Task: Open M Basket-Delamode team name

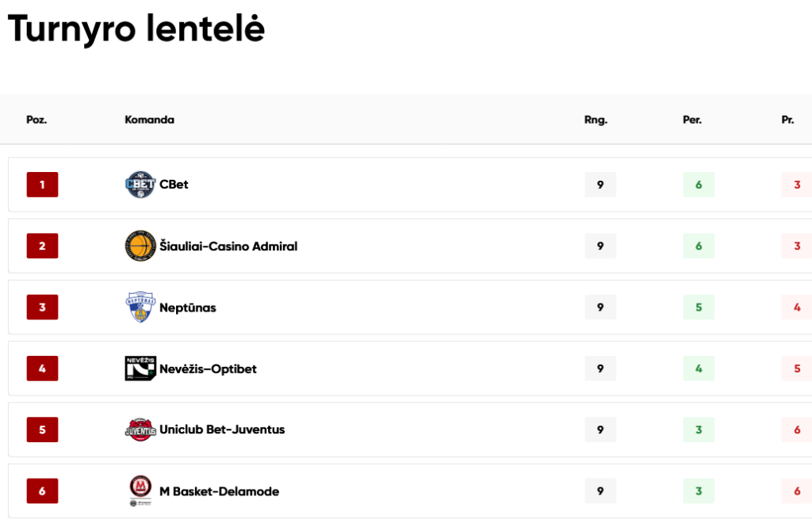Action: (x=219, y=491)
